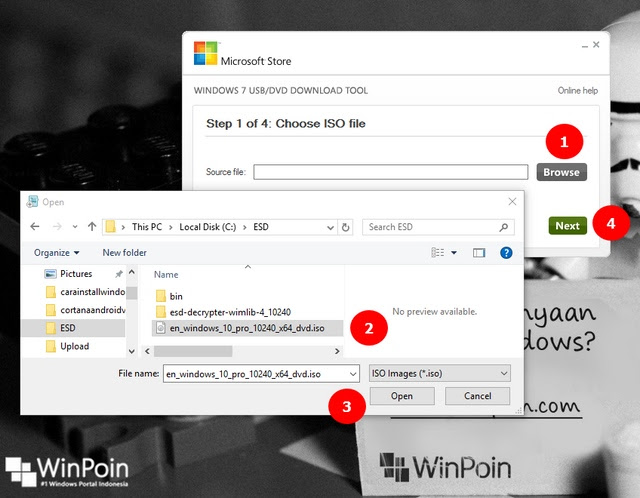Click the bin folder icon
640x498 pixels.
(x=161, y=296)
